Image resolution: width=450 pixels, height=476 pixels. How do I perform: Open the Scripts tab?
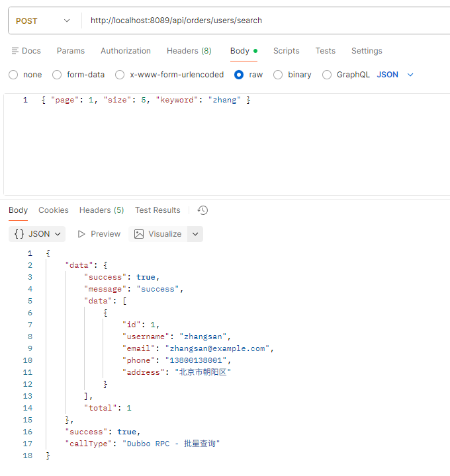click(x=286, y=51)
